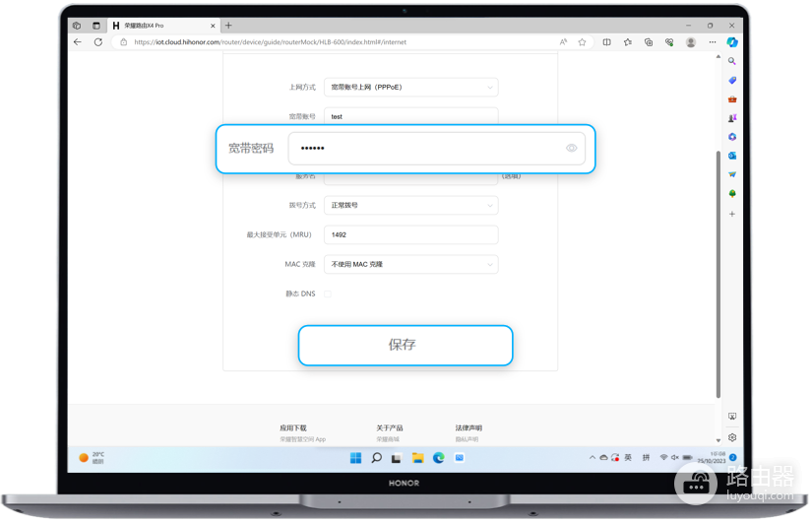The image size is (812, 523).
Task: Open the profile avatar menu
Action: pyautogui.click(x=690, y=42)
